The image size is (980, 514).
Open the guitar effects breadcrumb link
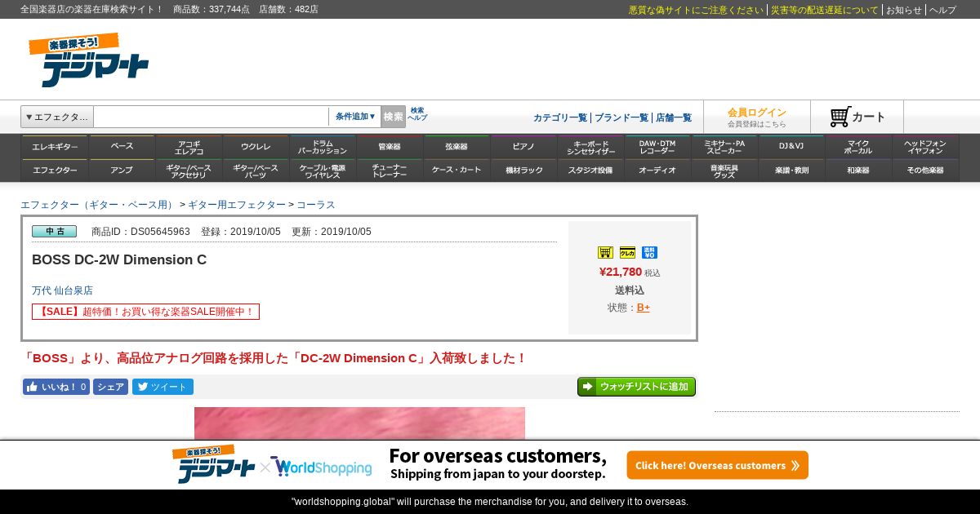point(237,205)
